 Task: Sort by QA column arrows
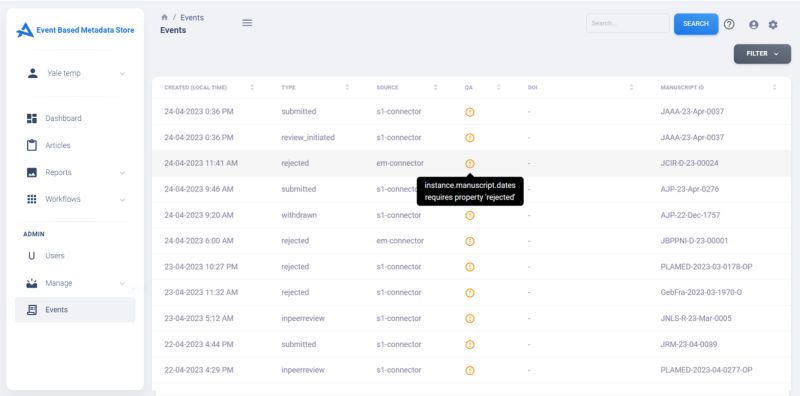(x=498, y=87)
